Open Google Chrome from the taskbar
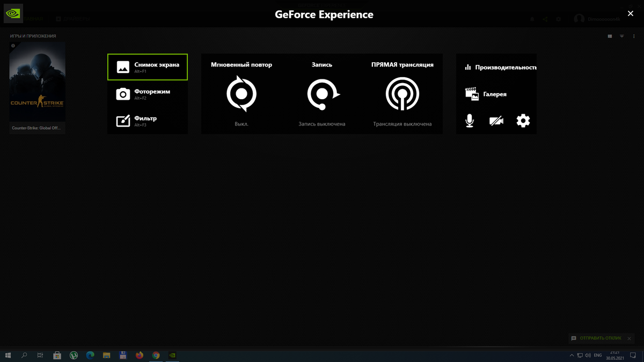 click(156, 355)
